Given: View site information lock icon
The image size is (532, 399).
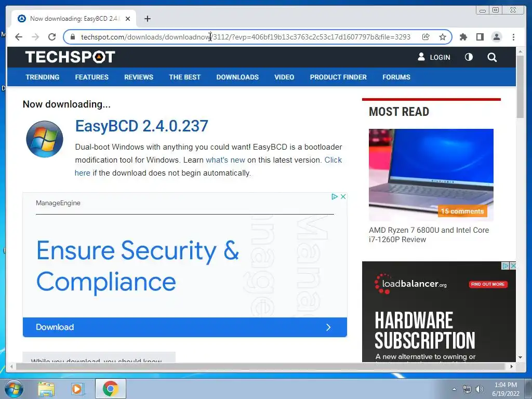Looking at the screenshot, I should (72, 37).
